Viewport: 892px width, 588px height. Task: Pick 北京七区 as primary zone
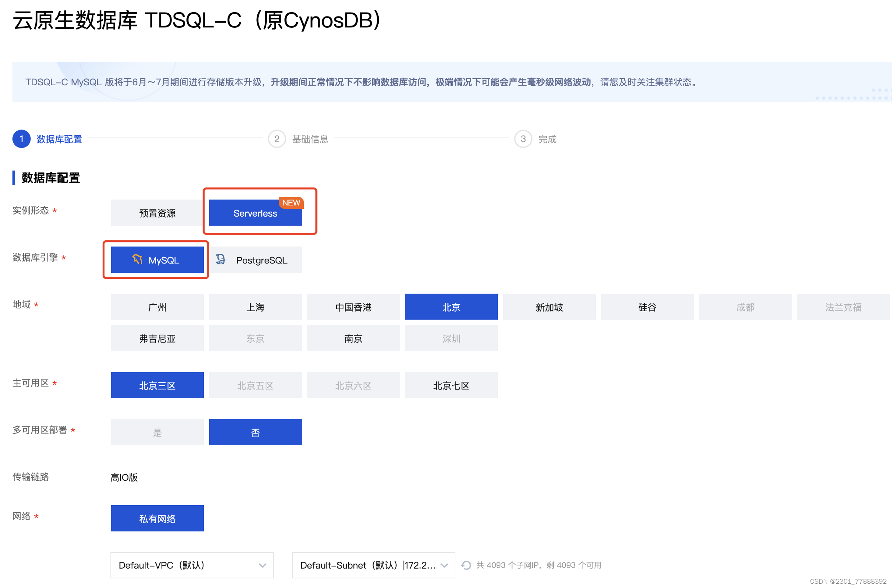[x=451, y=385]
